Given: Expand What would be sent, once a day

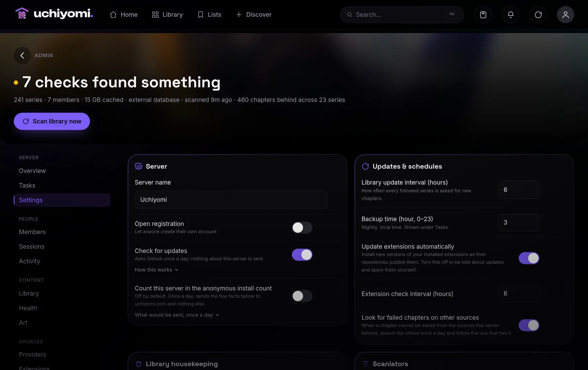Looking at the screenshot, I should point(177,315).
